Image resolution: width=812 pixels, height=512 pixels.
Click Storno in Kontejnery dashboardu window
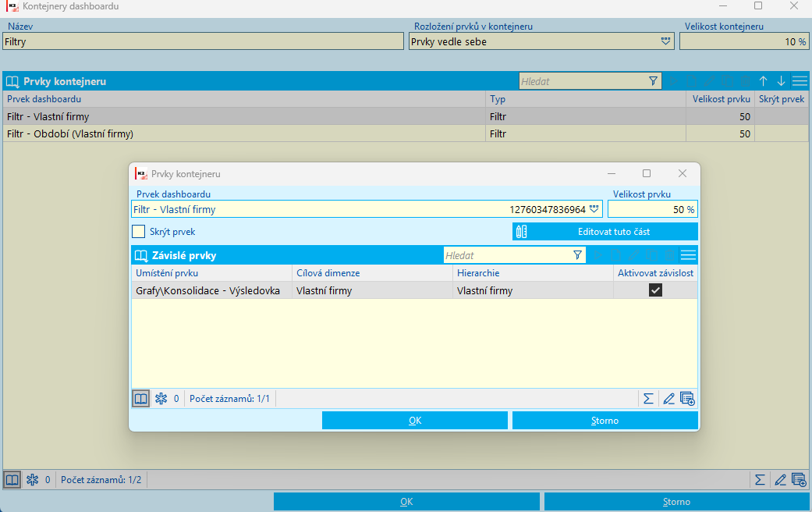(x=677, y=502)
